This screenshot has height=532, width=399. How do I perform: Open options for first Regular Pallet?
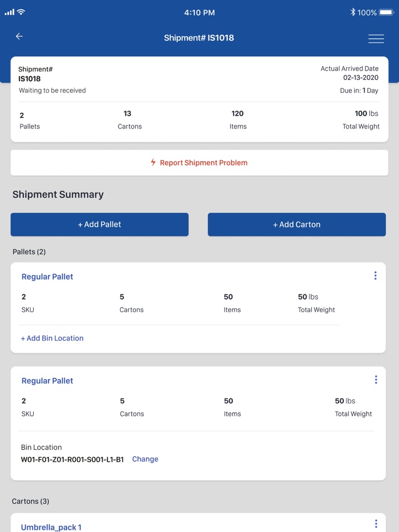(x=375, y=276)
